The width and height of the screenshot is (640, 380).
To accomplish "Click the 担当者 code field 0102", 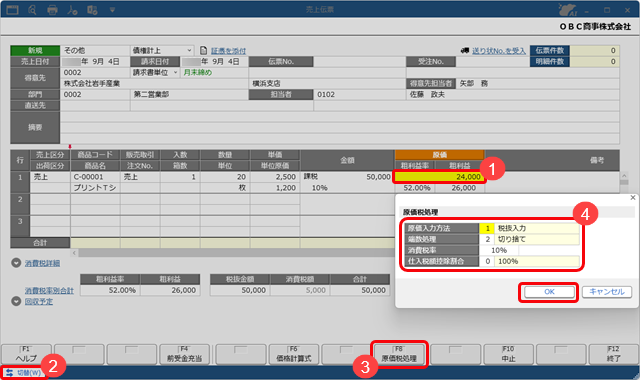I will pyautogui.click(x=360, y=95).
